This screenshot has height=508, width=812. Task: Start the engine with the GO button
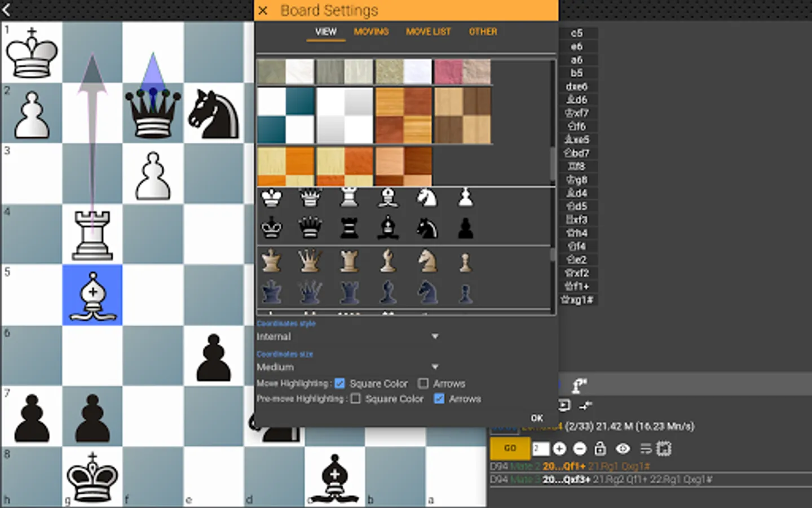pyautogui.click(x=510, y=448)
